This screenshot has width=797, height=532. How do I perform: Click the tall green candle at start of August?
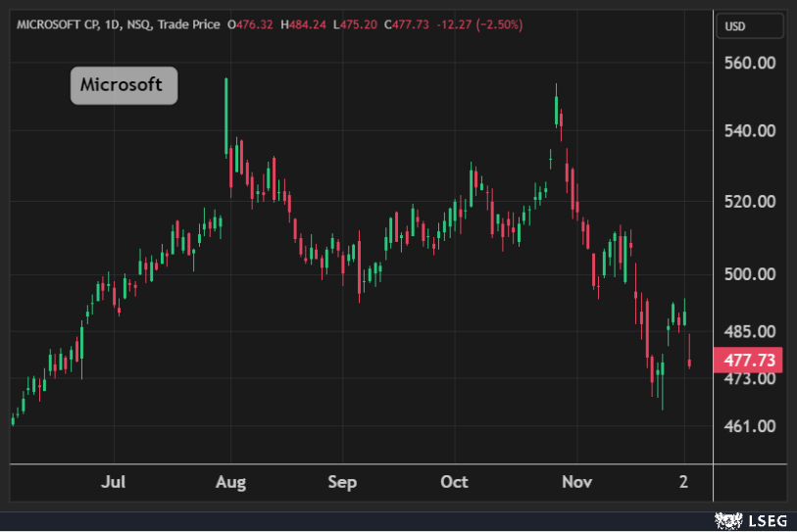point(226,118)
